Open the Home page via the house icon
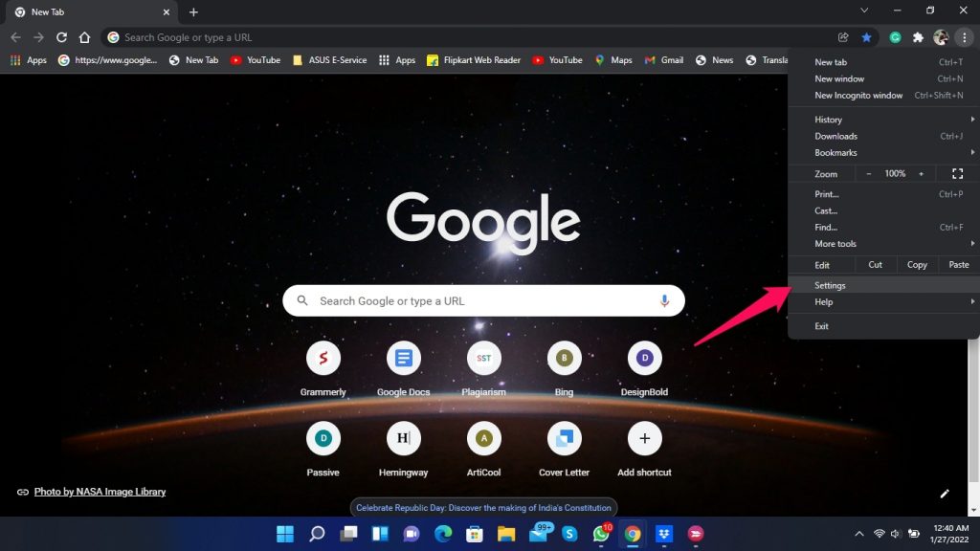The width and height of the screenshot is (980, 551). click(x=84, y=37)
